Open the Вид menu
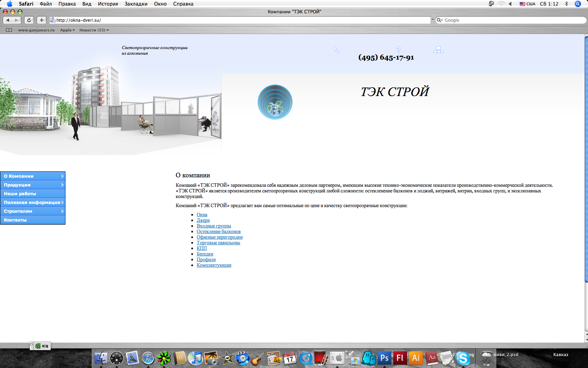 tap(87, 4)
